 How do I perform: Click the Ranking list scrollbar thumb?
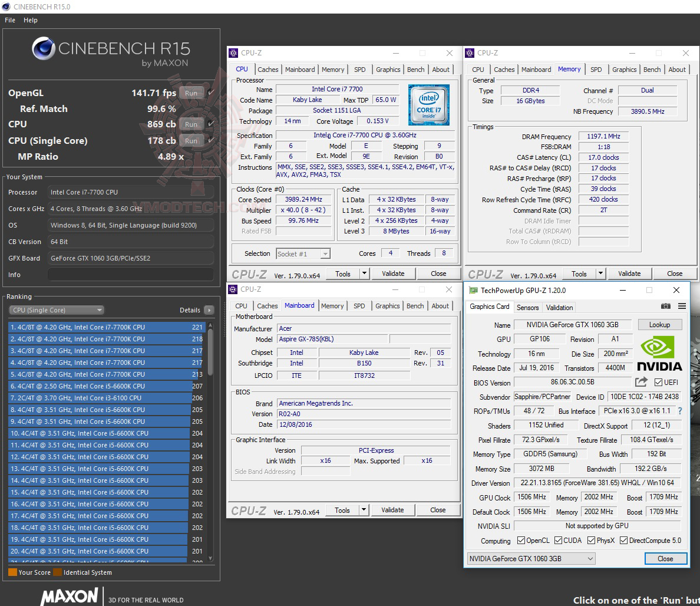[210, 352]
